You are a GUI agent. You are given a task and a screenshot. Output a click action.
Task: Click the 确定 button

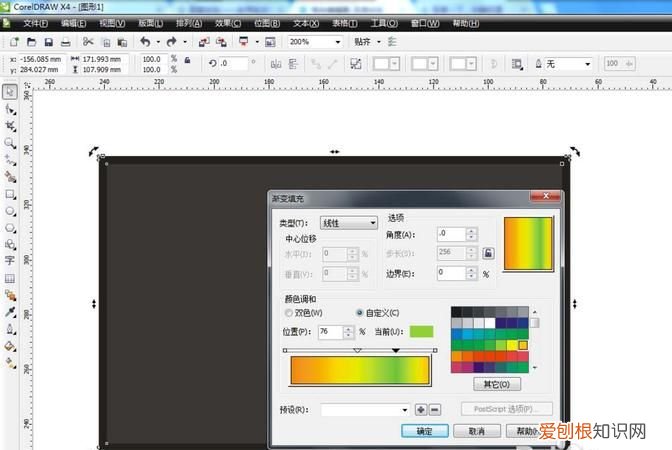coord(423,431)
